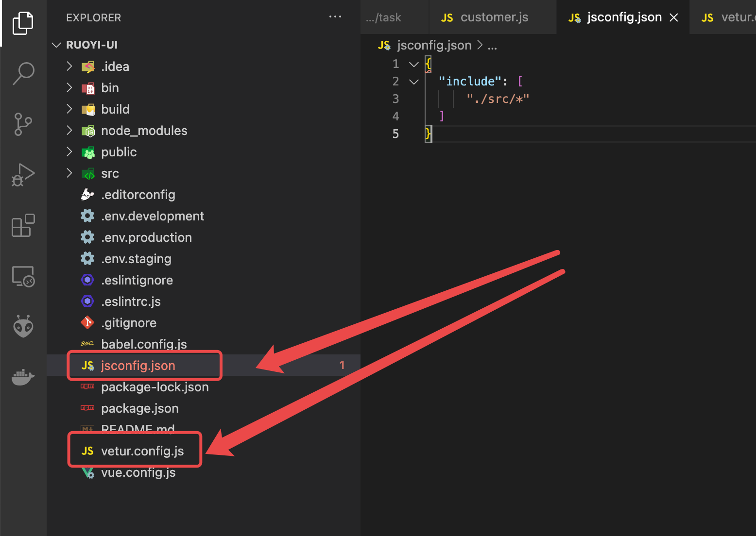Close the jsconfig.json tab
The width and height of the screenshot is (756, 536).
[x=674, y=17]
